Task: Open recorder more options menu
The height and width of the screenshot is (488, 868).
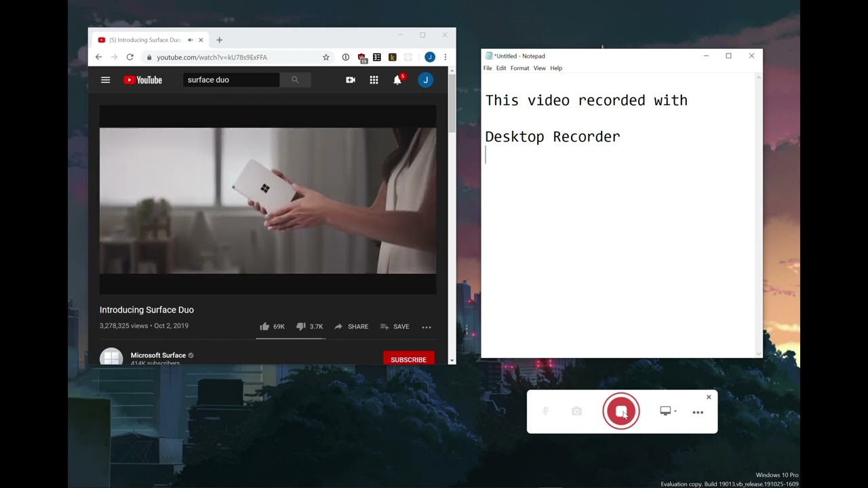Action: [698, 412]
